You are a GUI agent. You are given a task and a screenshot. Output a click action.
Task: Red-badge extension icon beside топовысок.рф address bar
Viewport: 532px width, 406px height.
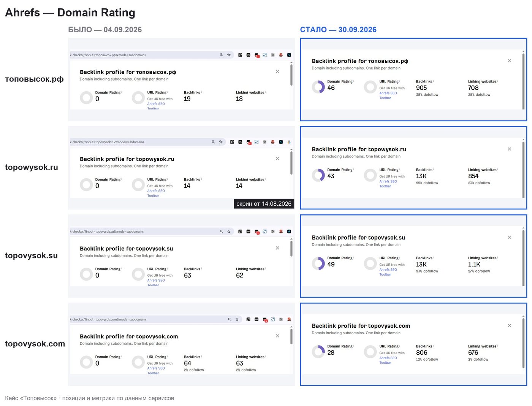tap(257, 56)
